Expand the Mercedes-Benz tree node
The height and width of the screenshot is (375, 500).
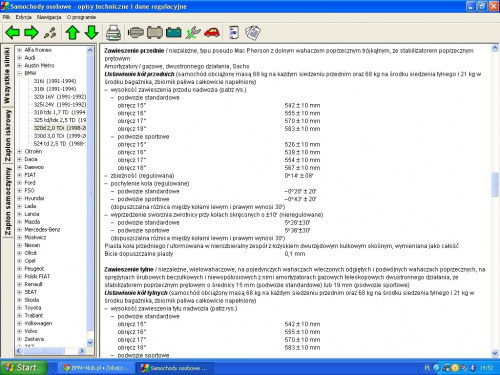coord(20,230)
